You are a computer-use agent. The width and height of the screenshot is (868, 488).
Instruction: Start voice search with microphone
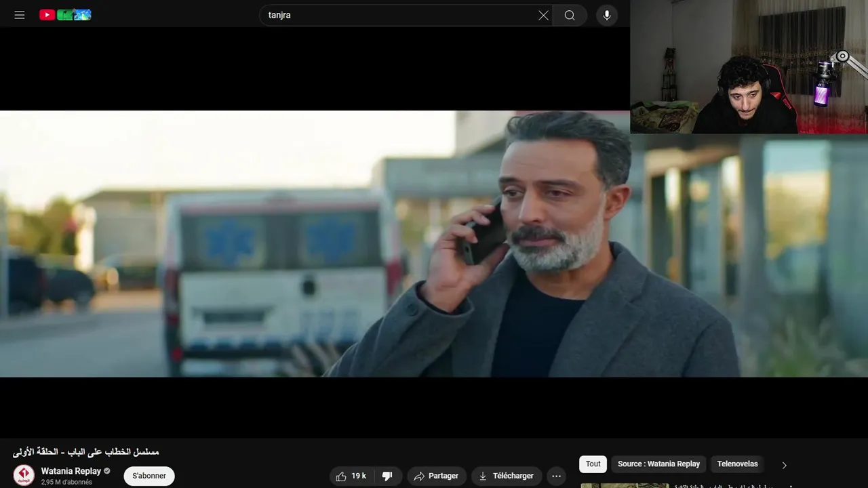(607, 15)
